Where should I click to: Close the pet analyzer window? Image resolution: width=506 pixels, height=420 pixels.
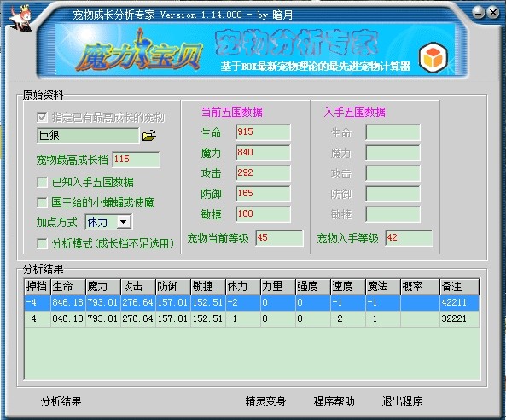(x=493, y=13)
